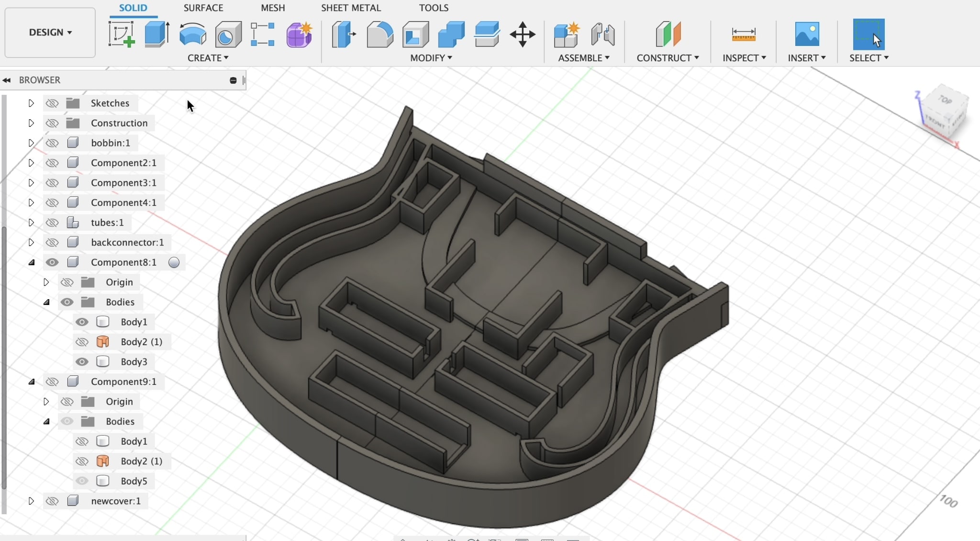Select the Fillet tool
Image resolution: width=980 pixels, height=541 pixels.
coord(380,34)
